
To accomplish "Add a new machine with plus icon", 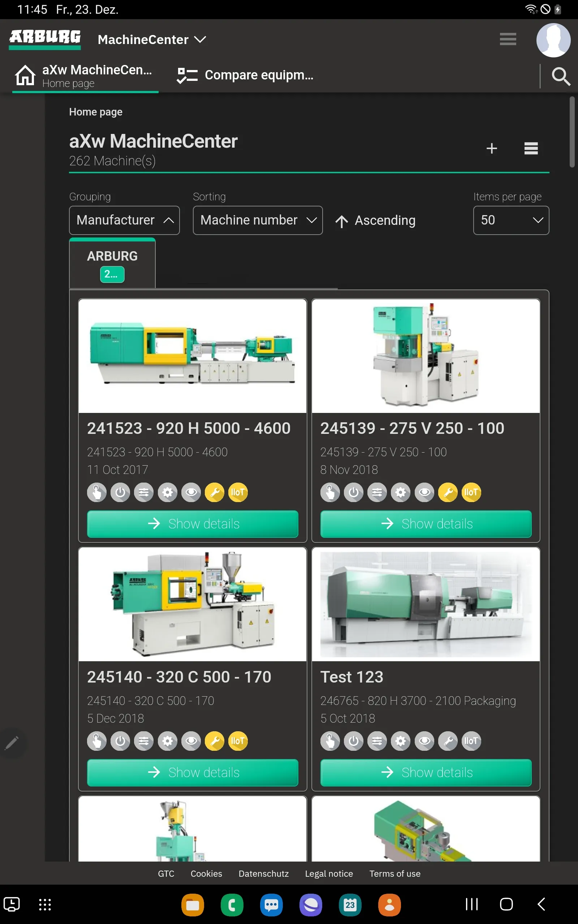I will (x=492, y=148).
